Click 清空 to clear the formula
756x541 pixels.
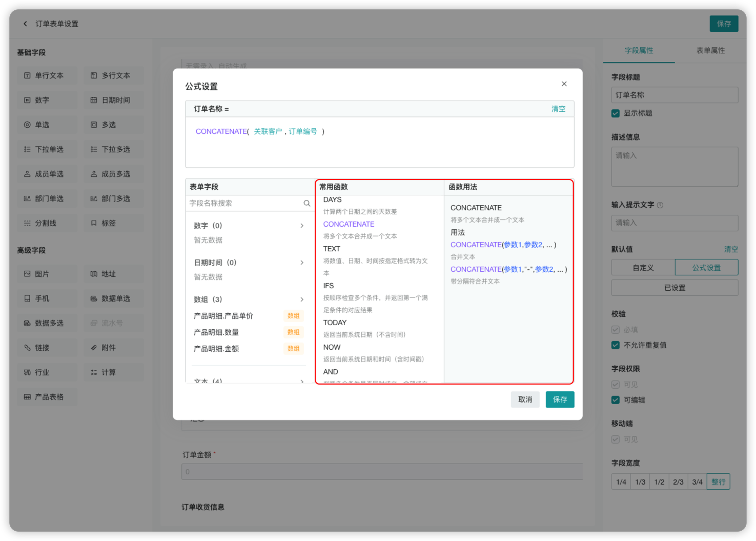pos(558,108)
